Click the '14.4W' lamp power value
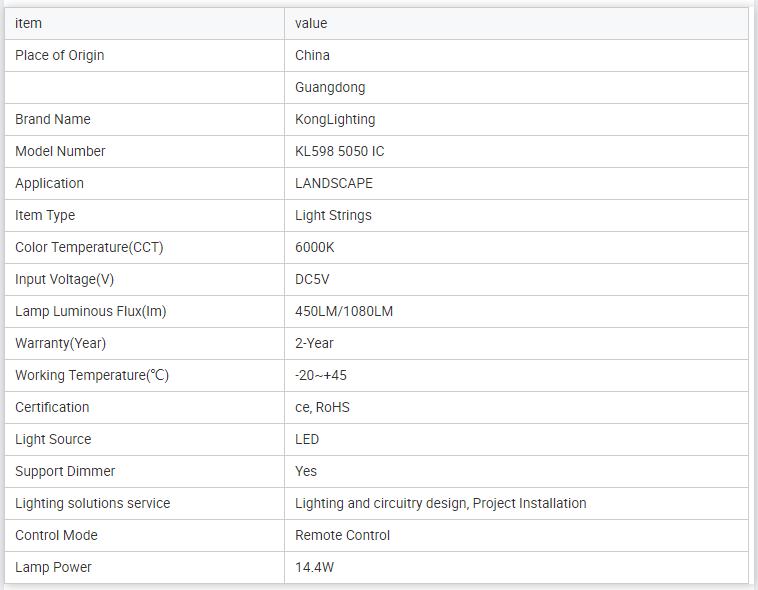Image resolution: width=758 pixels, height=590 pixels. click(314, 567)
